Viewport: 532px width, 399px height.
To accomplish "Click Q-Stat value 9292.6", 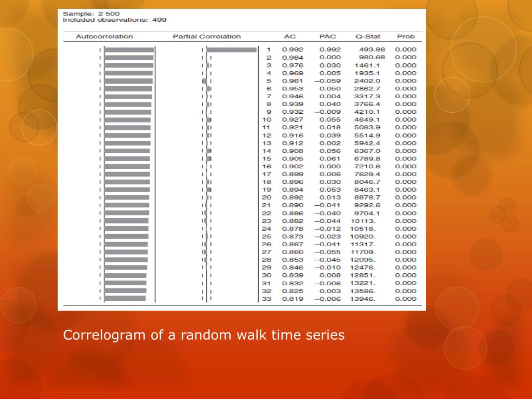I will pyautogui.click(x=367, y=205).
